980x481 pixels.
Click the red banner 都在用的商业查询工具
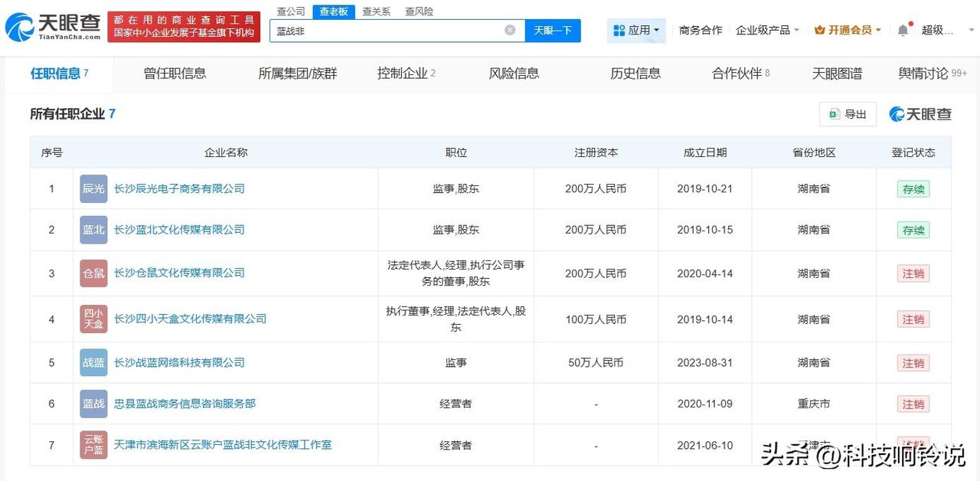pyautogui.click(x=184, y=27)
